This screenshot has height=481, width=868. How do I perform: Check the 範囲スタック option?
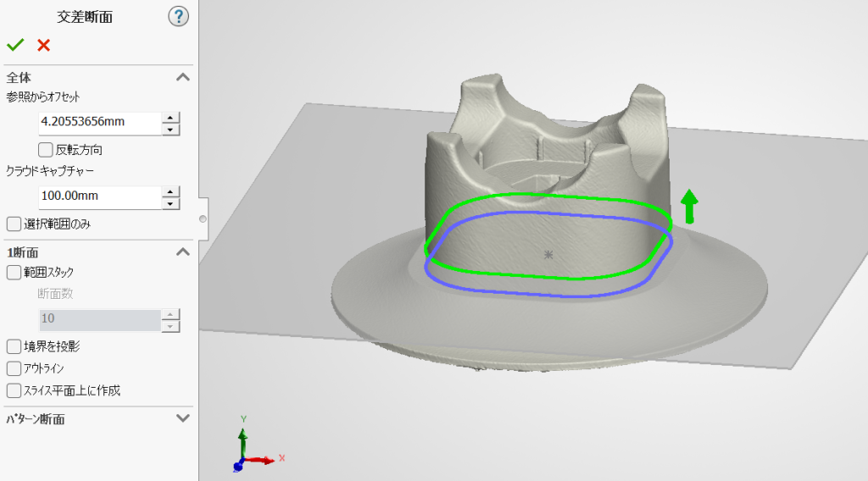click(14, 273)
